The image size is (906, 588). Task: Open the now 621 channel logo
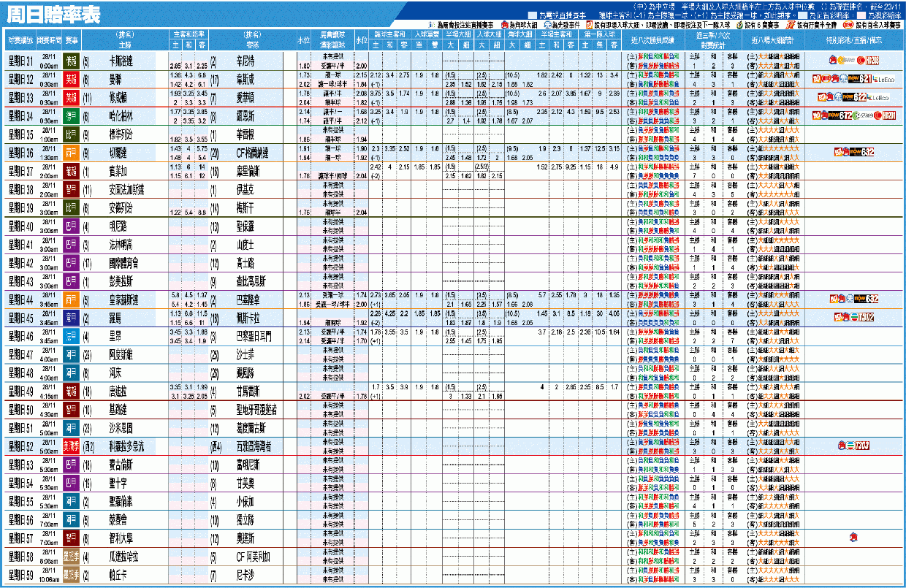tap(859, 78)
